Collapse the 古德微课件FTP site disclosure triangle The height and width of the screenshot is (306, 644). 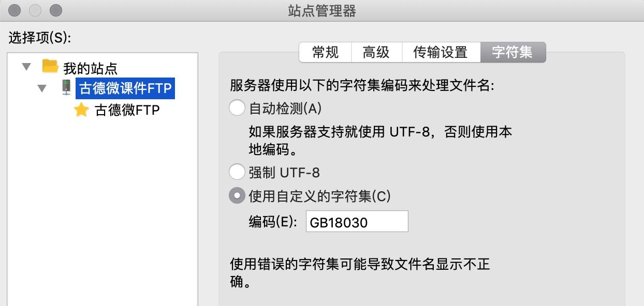click(x=42, y=88)
